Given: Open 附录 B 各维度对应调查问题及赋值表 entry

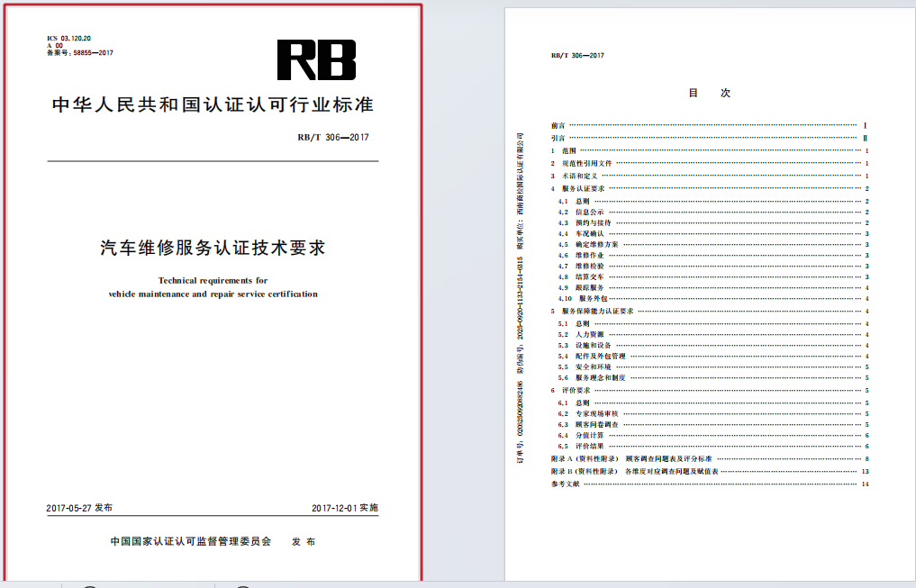Looking at the screenshot, I should tap(709, 471).
